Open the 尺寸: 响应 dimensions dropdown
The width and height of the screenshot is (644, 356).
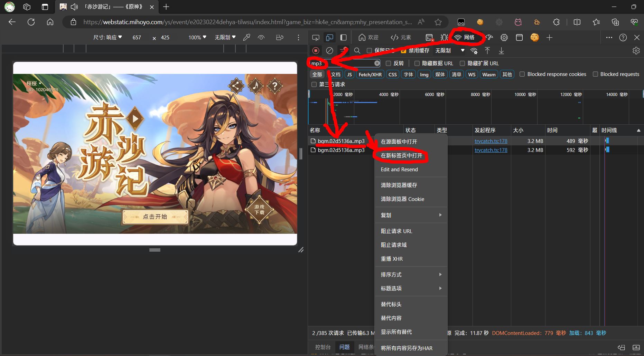coord(108,37)
